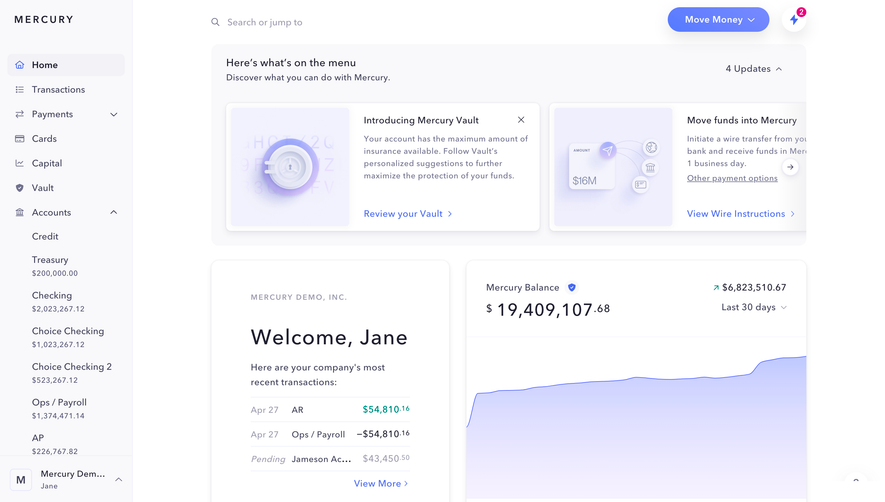The image size is (885, 502).
Task: Click the Vault shield icon in sidebar
Action: tap(20, 187)
